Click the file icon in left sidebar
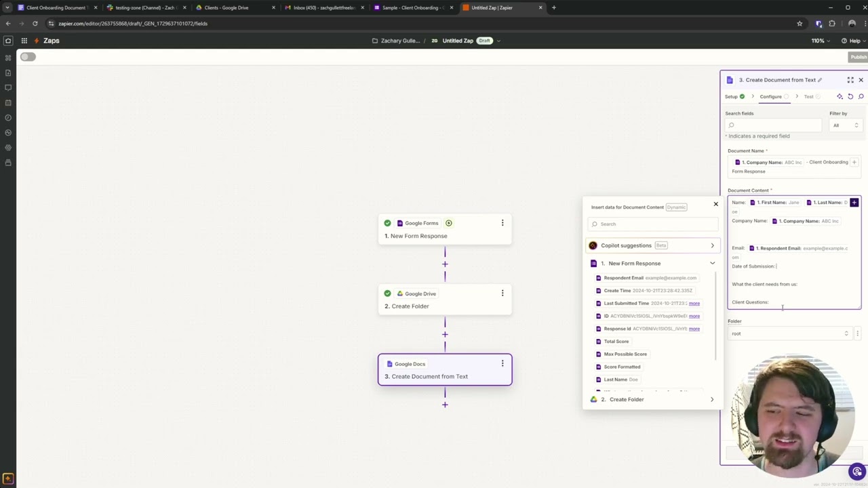This screenshot has height=488, width=868. (x=8, y=73)
